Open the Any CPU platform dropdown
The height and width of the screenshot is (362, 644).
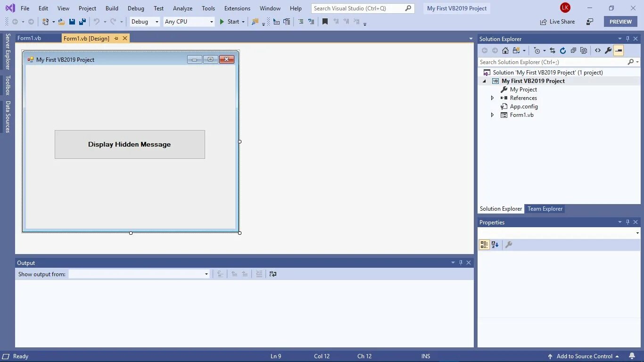(211, 22)
